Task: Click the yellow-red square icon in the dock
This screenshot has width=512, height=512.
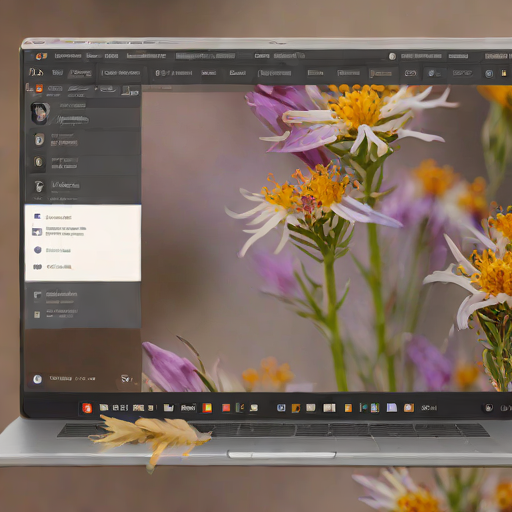Action: tap(207, 408)
